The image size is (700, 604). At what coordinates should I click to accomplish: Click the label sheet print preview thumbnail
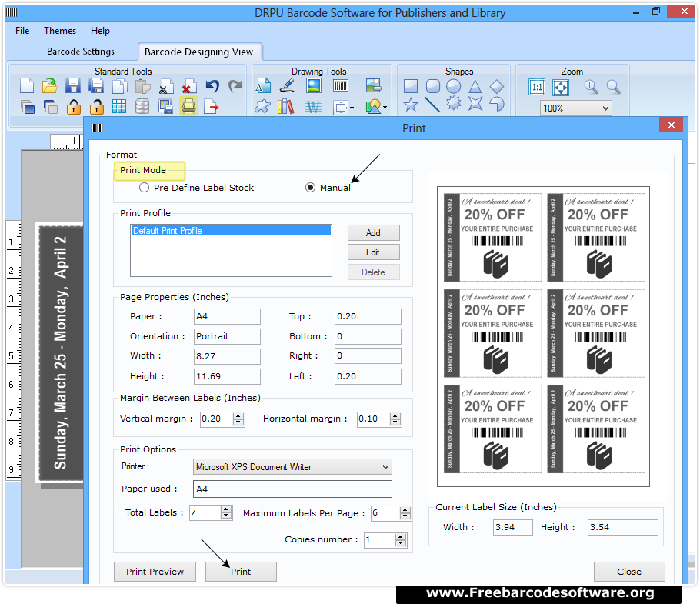[x=543, y=336]
